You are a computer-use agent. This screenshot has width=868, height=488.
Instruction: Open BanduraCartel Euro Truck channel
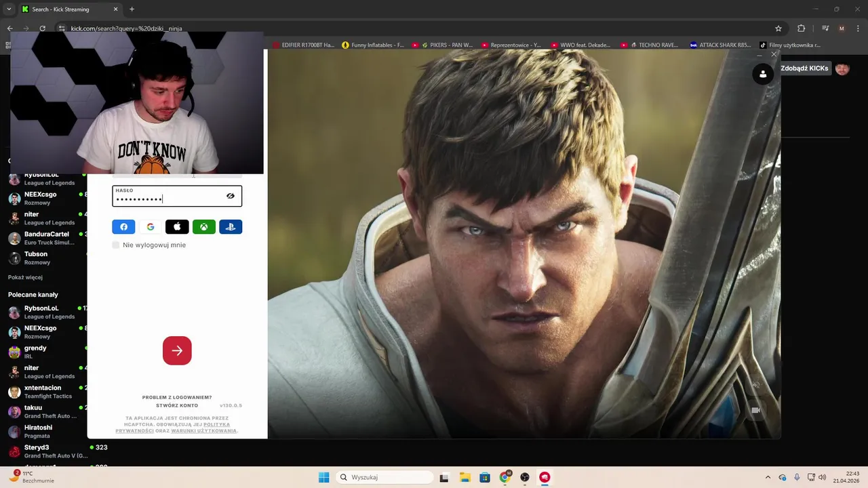(47, 238)
